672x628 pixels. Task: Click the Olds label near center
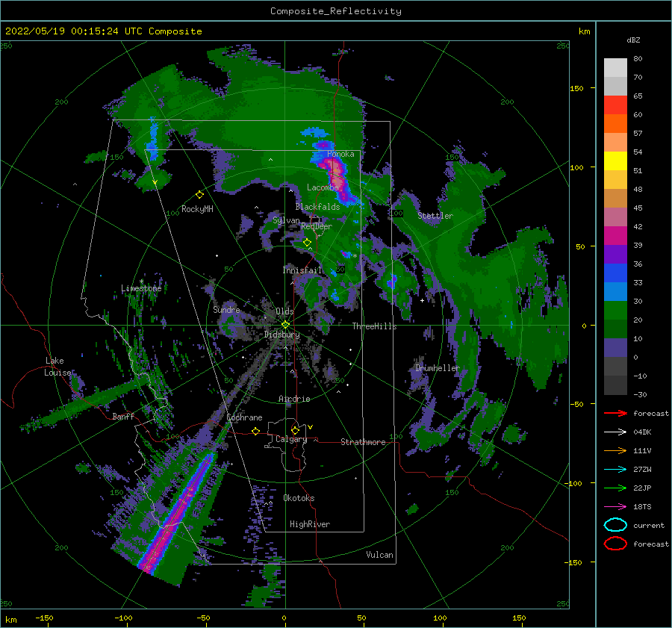click(284, 311)
